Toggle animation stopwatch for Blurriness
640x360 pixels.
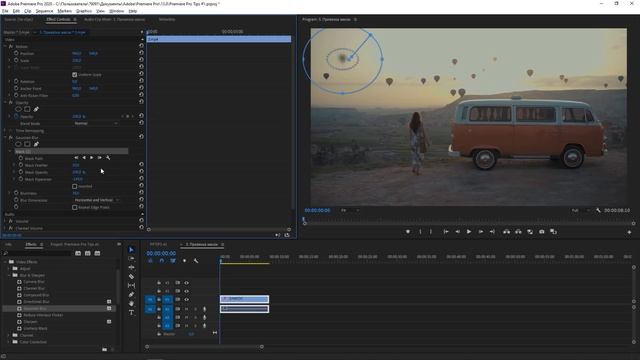pos(16,193)
